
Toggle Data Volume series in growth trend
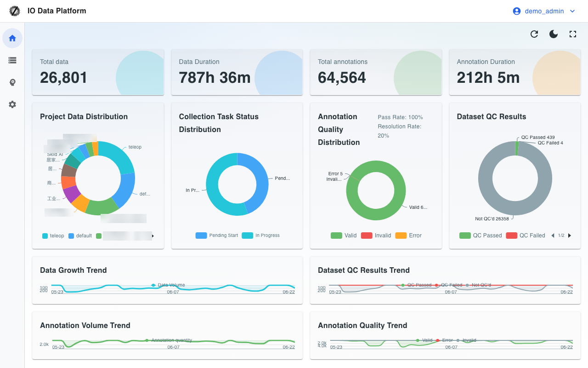[168, 285]
